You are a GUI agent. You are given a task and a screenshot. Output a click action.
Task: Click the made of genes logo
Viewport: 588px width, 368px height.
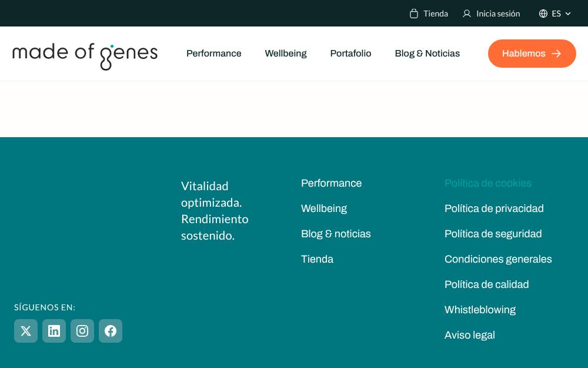85,56
